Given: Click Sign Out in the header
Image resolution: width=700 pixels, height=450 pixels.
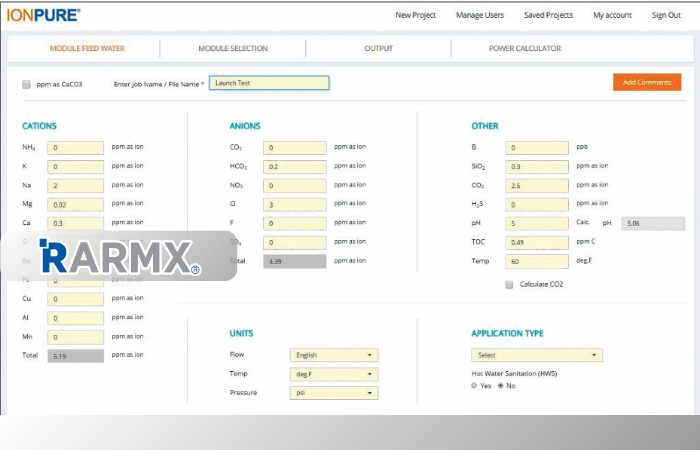Looking at the screenshot, I should tap(666, 15).
